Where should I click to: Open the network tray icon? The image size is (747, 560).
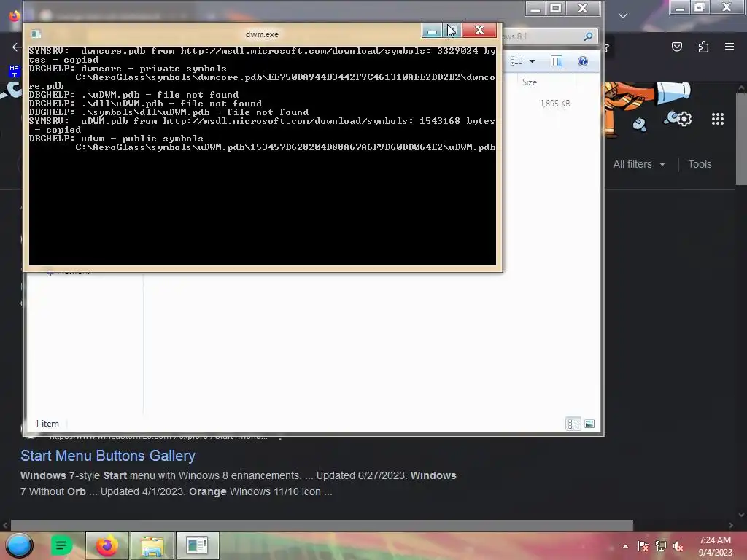click(661, 546)
